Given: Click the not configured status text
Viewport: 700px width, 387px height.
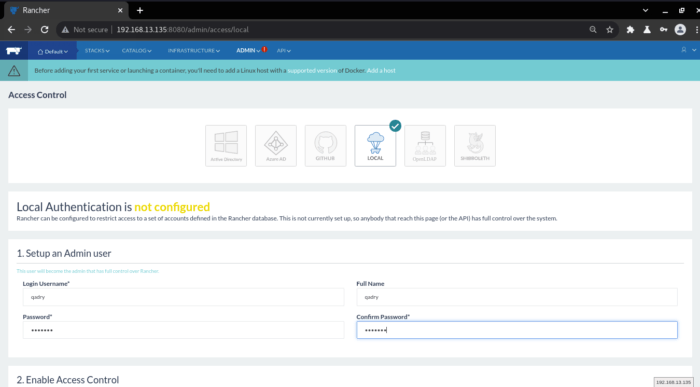Looking at the screenshot, I should click(172, 207).
